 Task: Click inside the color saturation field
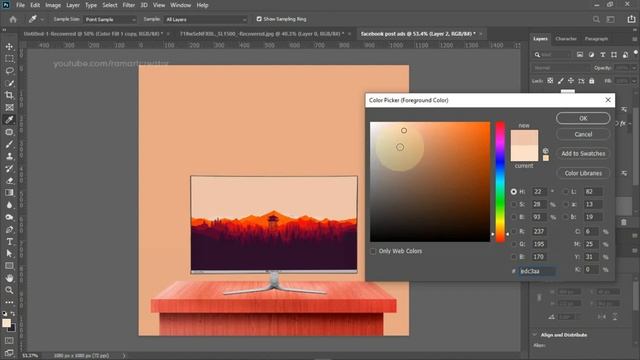coord(430,182)
